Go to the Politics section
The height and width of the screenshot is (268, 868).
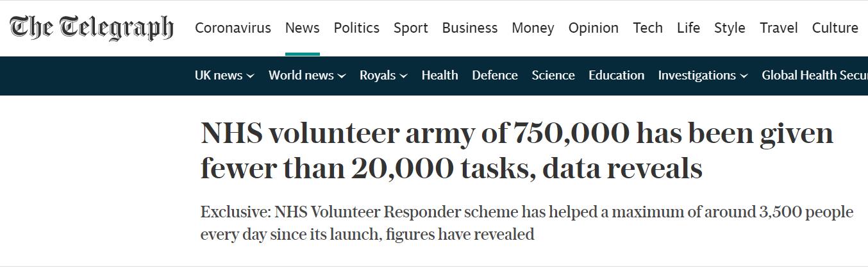coord(356,28)
